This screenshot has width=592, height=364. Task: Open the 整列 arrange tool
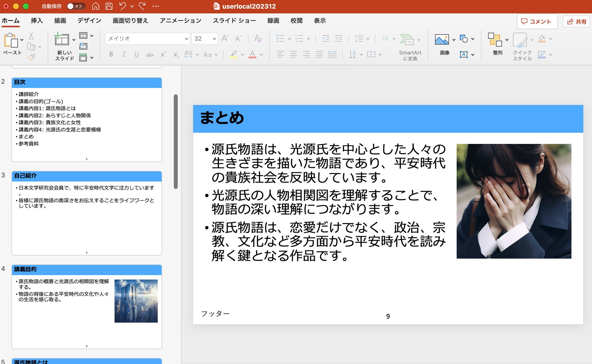click(495, 40)
